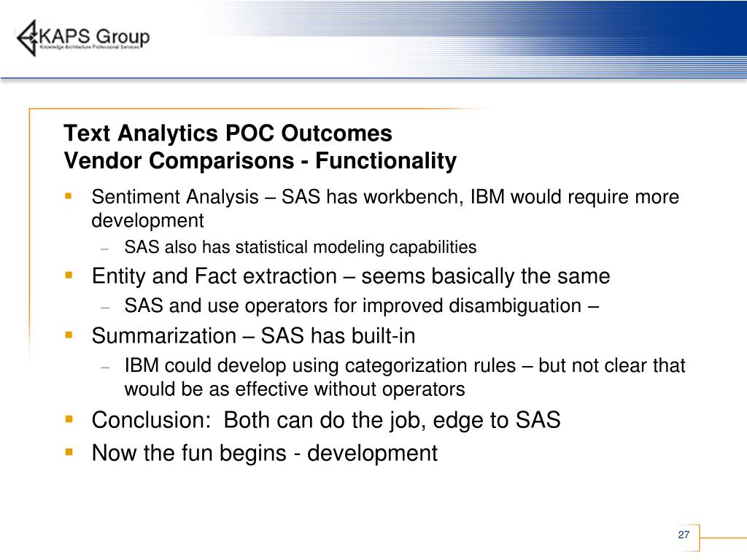This screenshot has height=560, width=747.
Task: Click the KAPS Group logo text
Action: pyautogui.click(x=94, y=36)
